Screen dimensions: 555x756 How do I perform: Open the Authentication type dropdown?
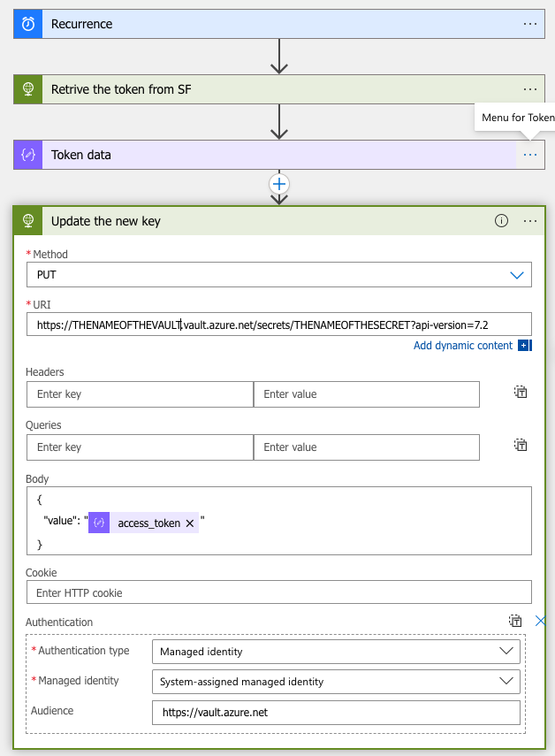[x=506, y=651]
